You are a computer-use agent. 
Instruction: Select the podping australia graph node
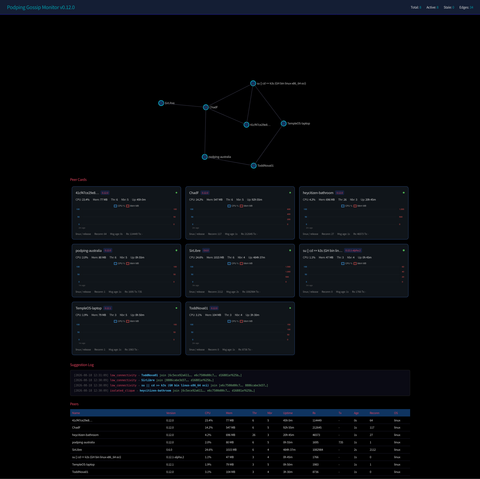[205, 157]
